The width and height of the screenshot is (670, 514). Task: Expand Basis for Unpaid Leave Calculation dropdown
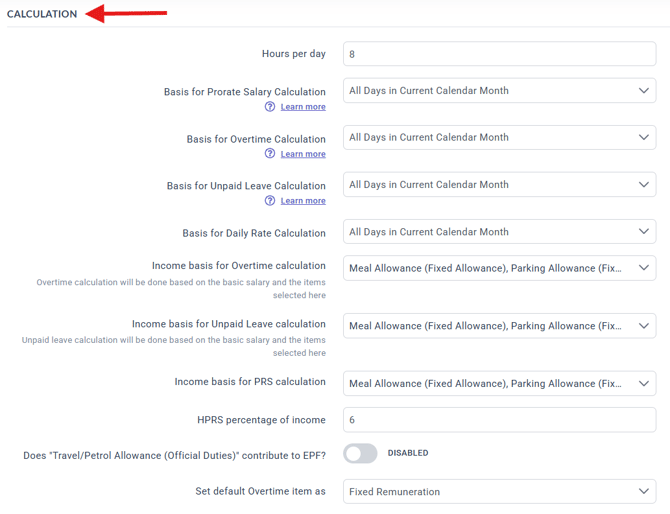[x=499, y=185]
